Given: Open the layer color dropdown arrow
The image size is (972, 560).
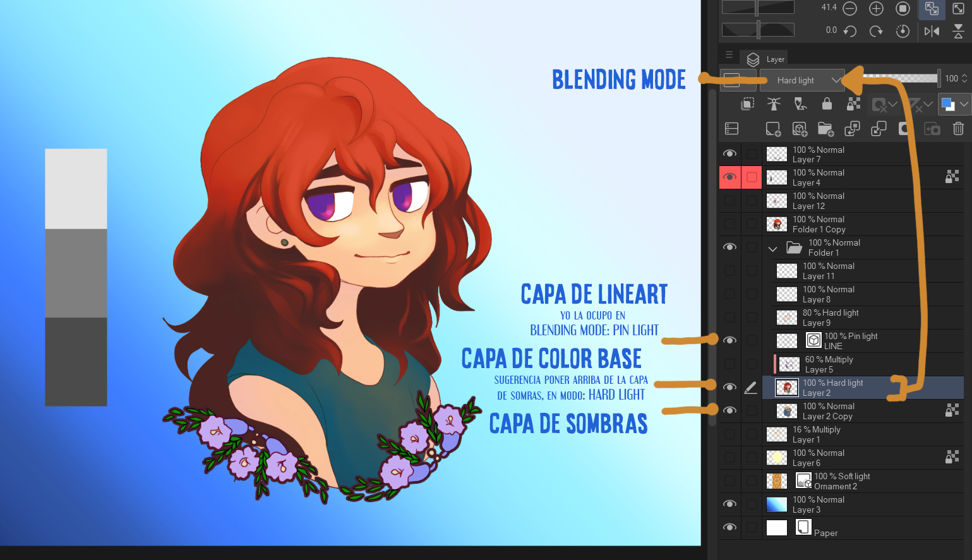Looking at the screenshot, I should pos(964,104).
